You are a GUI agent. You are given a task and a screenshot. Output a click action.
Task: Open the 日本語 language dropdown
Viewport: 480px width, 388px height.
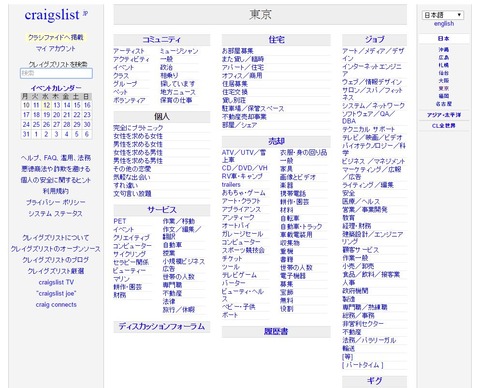pyautogui.click(x=443, y=15)
